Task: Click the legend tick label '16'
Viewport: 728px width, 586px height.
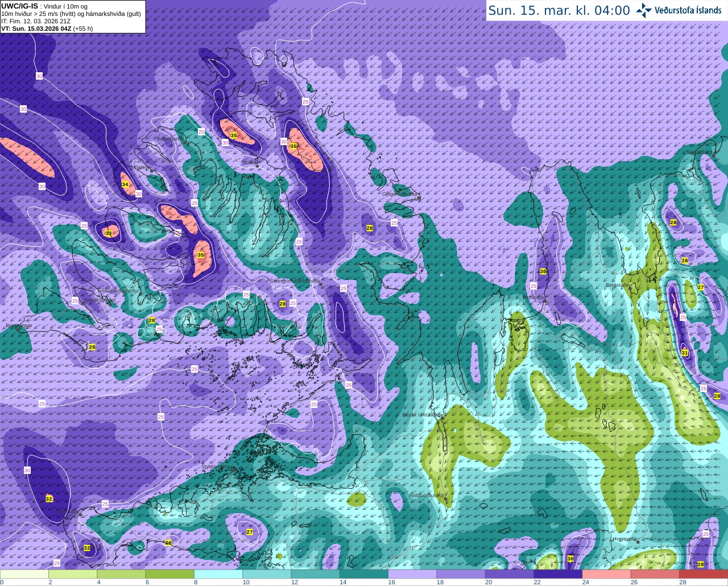Action: (391, 582)
